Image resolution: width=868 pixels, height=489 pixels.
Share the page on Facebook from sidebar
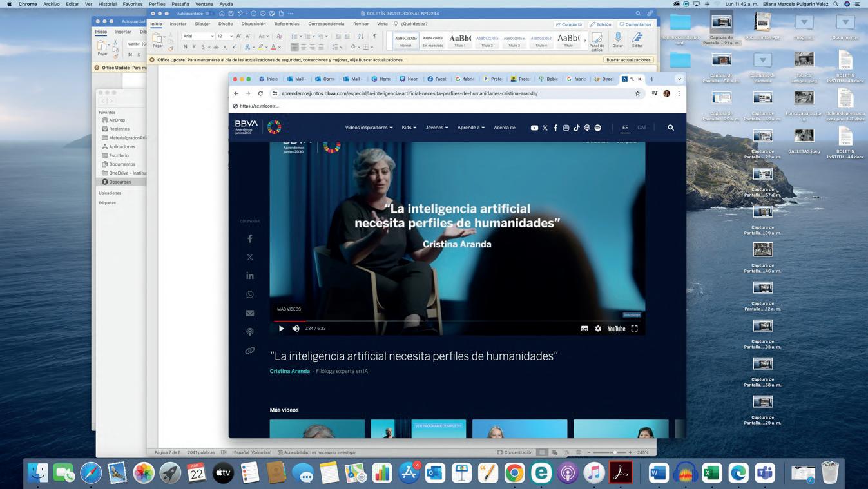click(250, 238)
